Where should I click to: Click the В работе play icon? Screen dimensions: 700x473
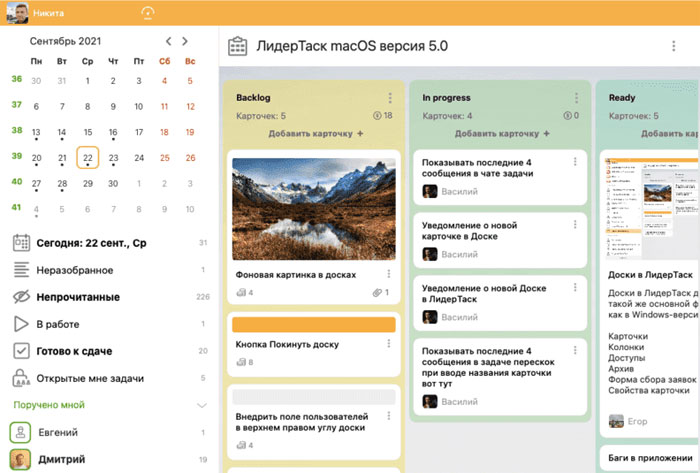click(x=21, y=324)
